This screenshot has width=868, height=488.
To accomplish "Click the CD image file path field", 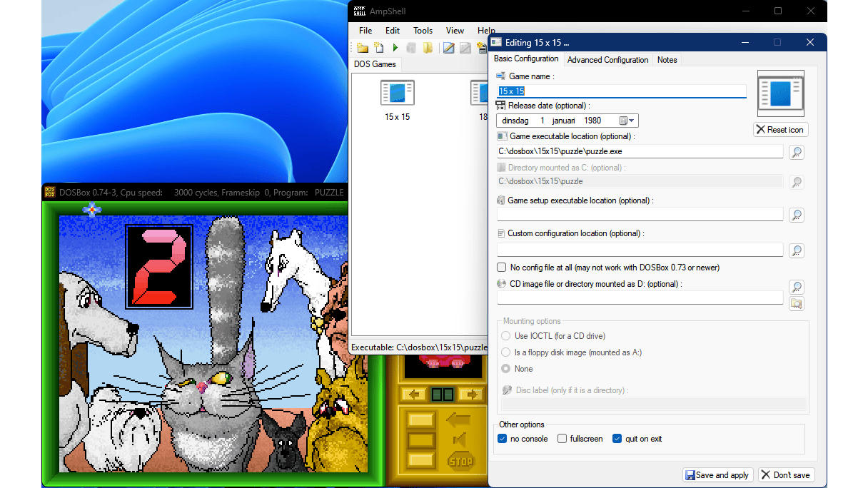I will (640, 298).
